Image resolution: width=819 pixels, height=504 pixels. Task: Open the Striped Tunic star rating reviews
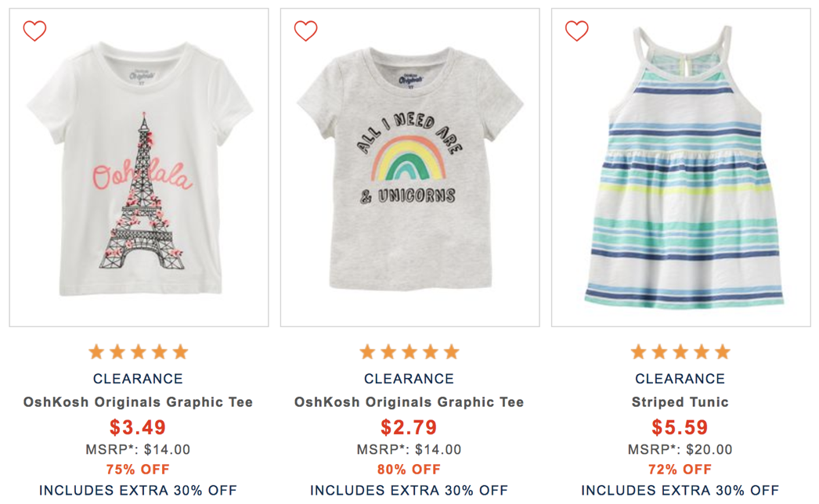(x=680, y=352)
